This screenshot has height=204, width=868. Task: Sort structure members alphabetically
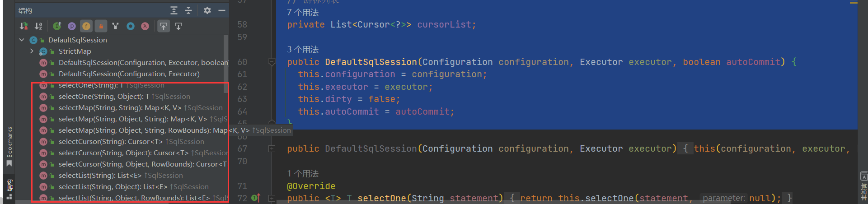click(38, 26)
